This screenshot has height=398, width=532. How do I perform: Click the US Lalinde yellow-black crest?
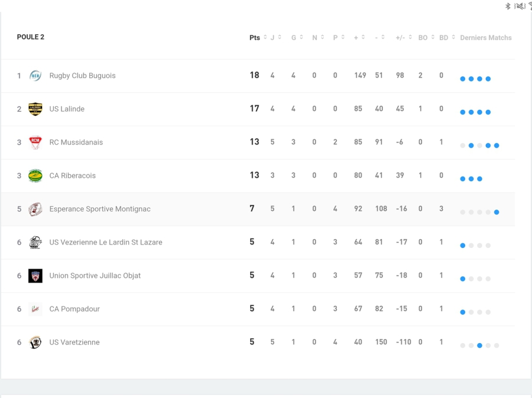click(35, 109)
